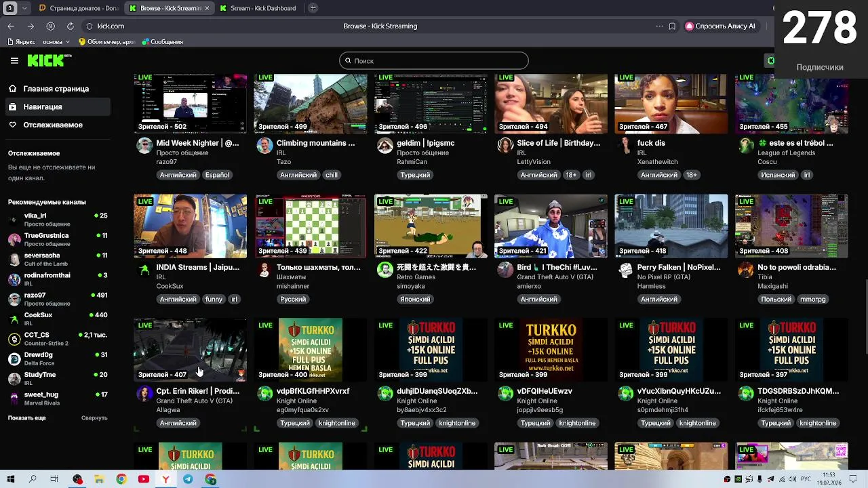
Task: Open 'Cpt. Erin Riker!' stream title
Action: [198, 391]
